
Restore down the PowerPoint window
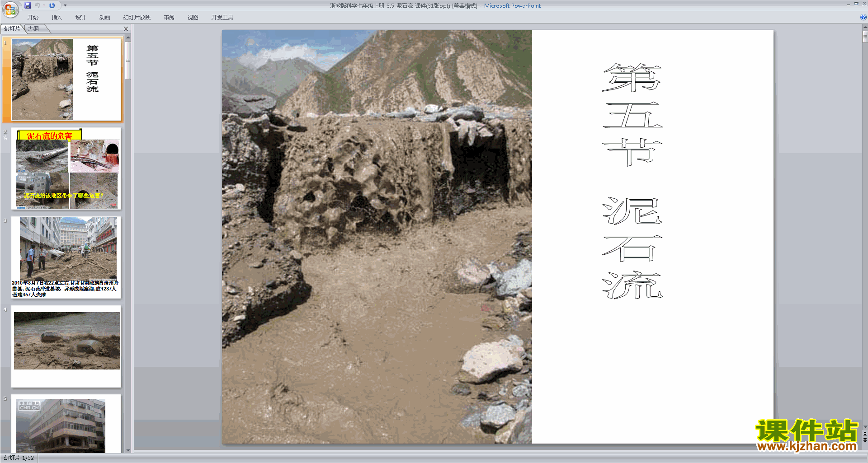pyautogui.click(x=856, y=4)
